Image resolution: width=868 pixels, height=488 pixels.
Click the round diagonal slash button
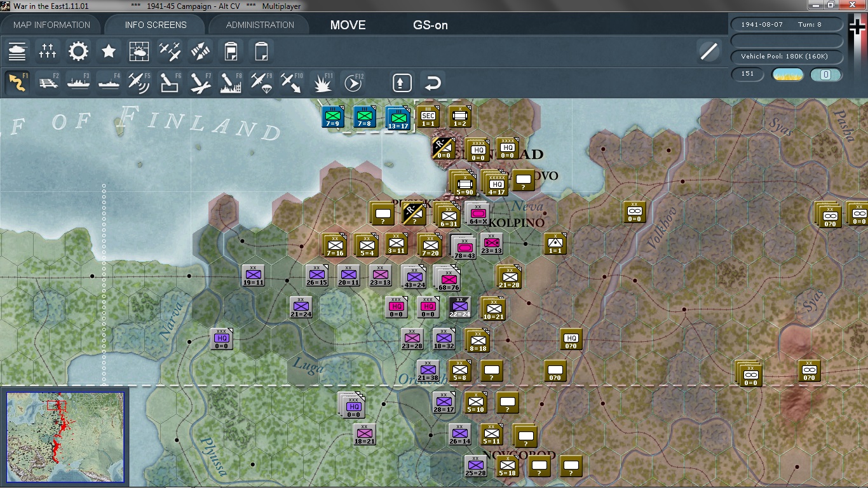709,51
